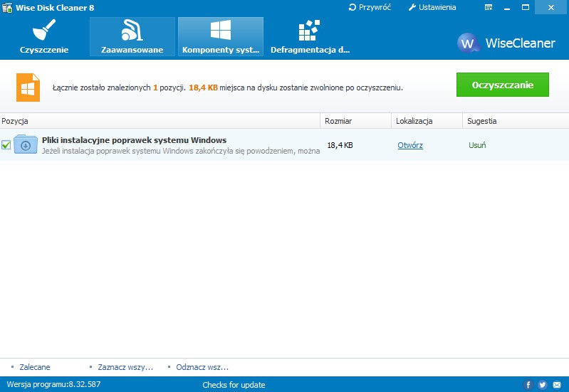Close the Wise Disk Cleaner window

tap(551, 7)
